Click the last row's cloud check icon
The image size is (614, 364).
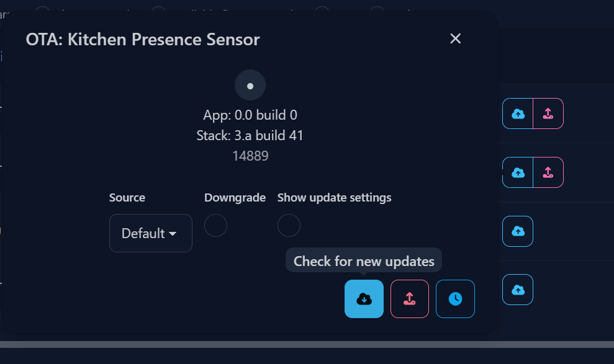point(518,290)
